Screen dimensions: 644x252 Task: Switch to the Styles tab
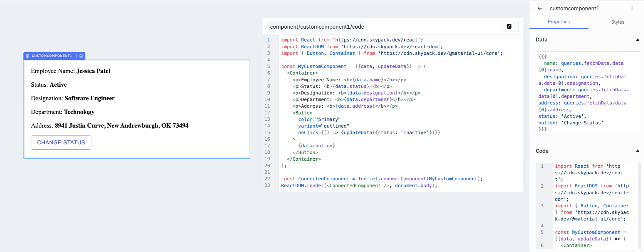coord(617,22)
